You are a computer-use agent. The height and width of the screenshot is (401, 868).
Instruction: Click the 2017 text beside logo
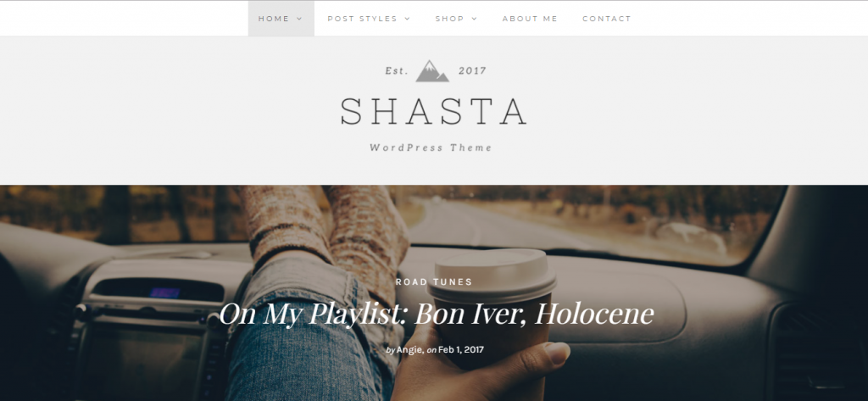point(472,71)
